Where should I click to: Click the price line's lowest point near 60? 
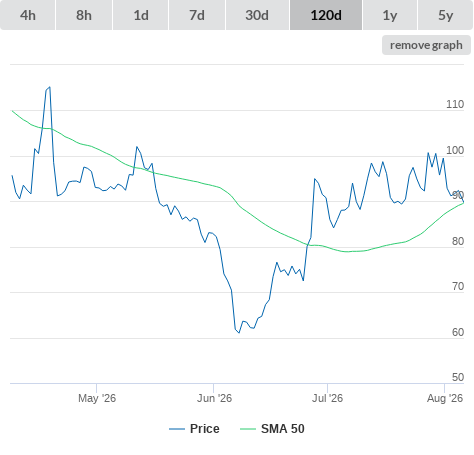coord(239,332)
